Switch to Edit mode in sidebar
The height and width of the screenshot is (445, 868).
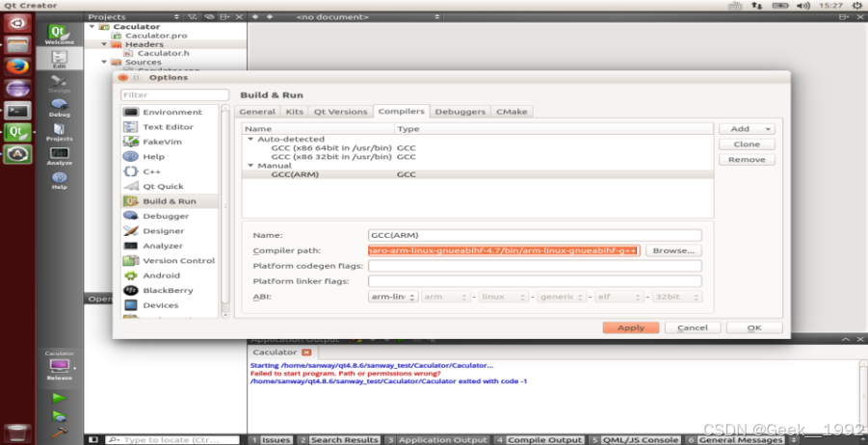(59, 59)
